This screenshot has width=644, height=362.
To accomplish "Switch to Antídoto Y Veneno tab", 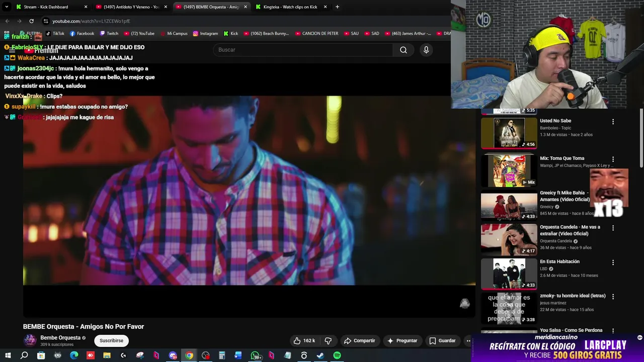I will 131,7.
